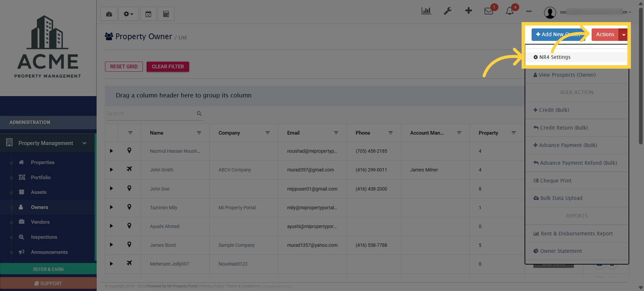Focus the grid Search field
The image size is (644, 291).
click(150, 114)
